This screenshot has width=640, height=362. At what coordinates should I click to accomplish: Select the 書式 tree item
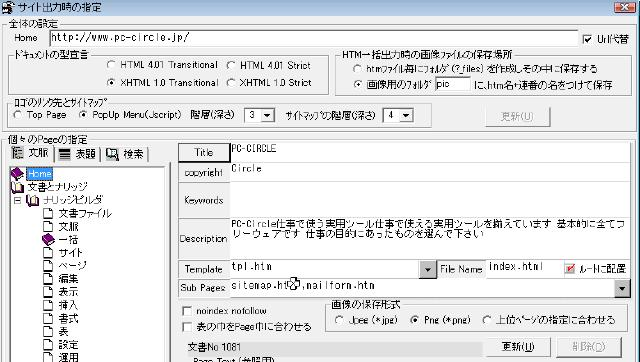click(68, 318)
